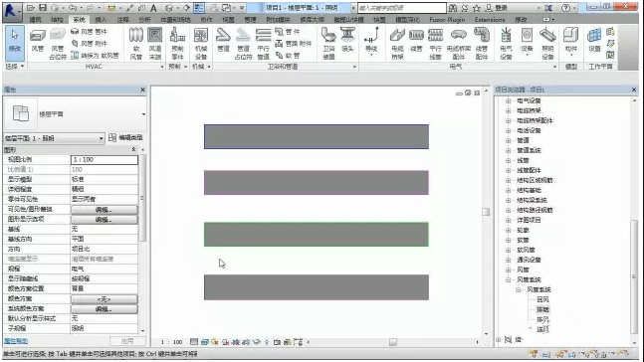Viewport: 644px width, 362px height.
Task: Click the 导线 (Wire) tool
Action: 371,41
